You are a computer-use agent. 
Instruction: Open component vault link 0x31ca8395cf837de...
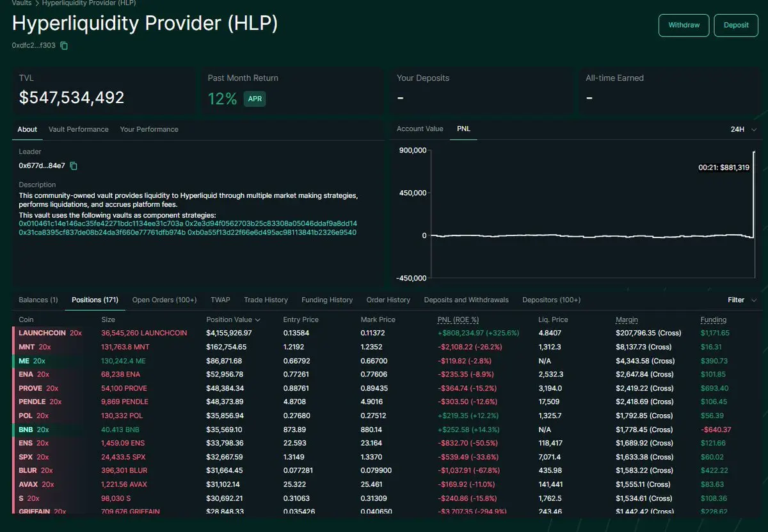click(102, 232)
